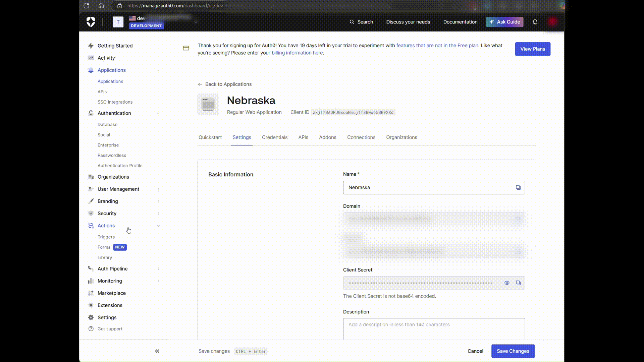
Task: Switch to the Addons tab
Action: (328, 137)
